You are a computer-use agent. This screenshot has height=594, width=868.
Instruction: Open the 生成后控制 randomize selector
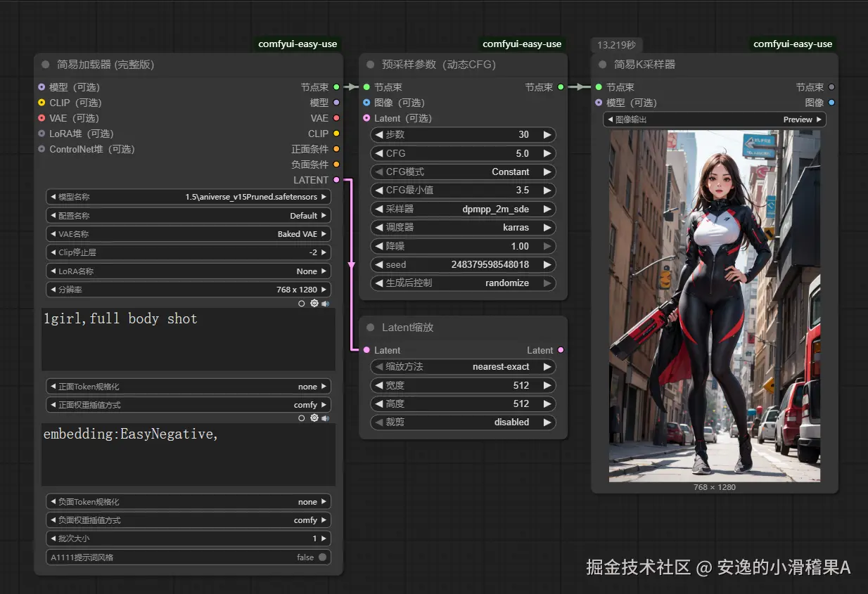coord(464,283)
